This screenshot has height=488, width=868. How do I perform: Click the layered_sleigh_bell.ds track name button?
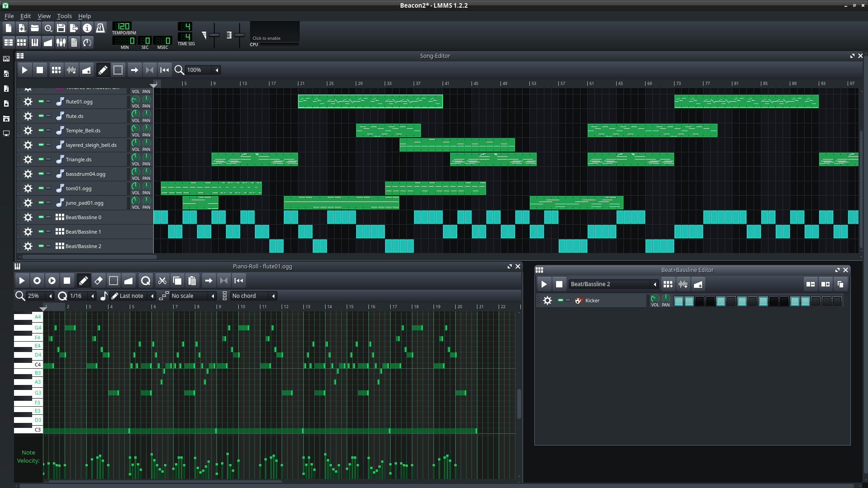coord(90,145)
